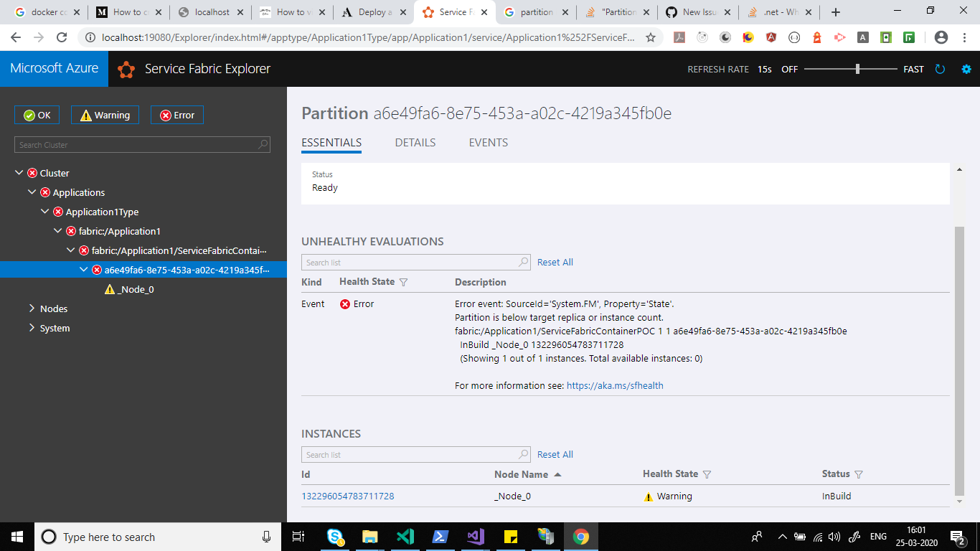Screen dimensions: 980x551
Task: Launch Visual Studio Code from the taskbar
Action: [405, 536]
